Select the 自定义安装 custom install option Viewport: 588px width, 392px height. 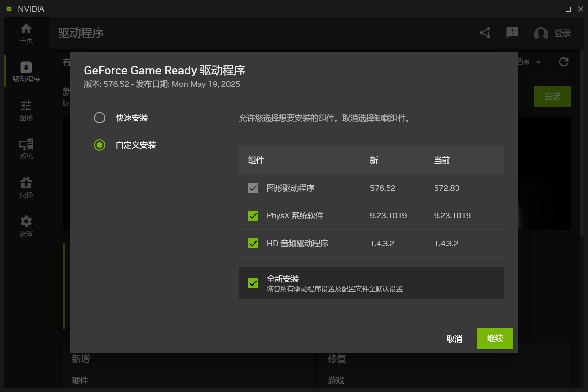tap(99, 145)
